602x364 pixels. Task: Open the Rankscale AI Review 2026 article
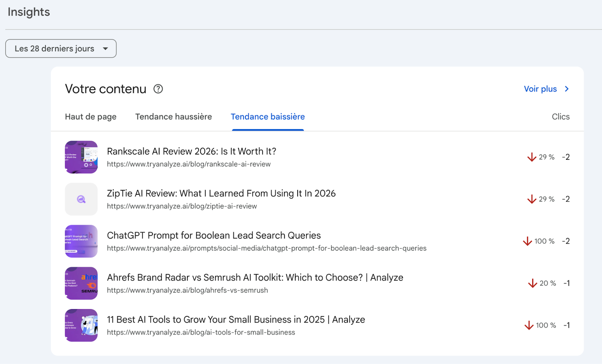(191, 151)
